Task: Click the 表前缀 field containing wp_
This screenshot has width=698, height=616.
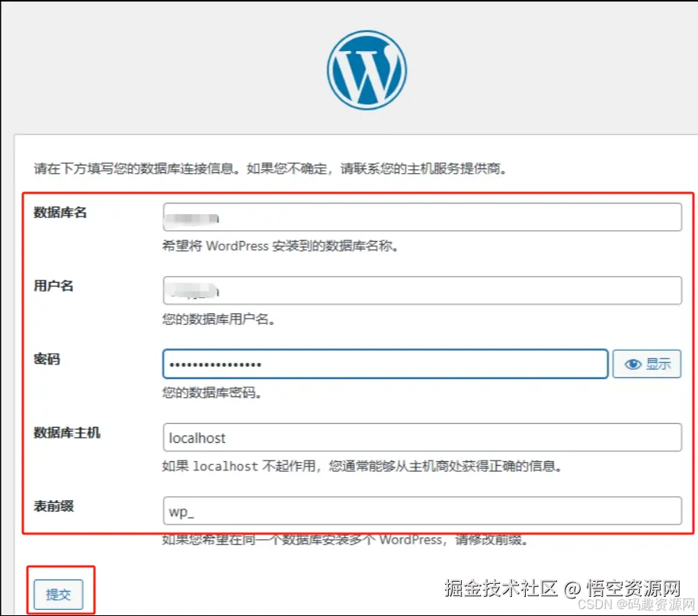Action: click(422, 511)
